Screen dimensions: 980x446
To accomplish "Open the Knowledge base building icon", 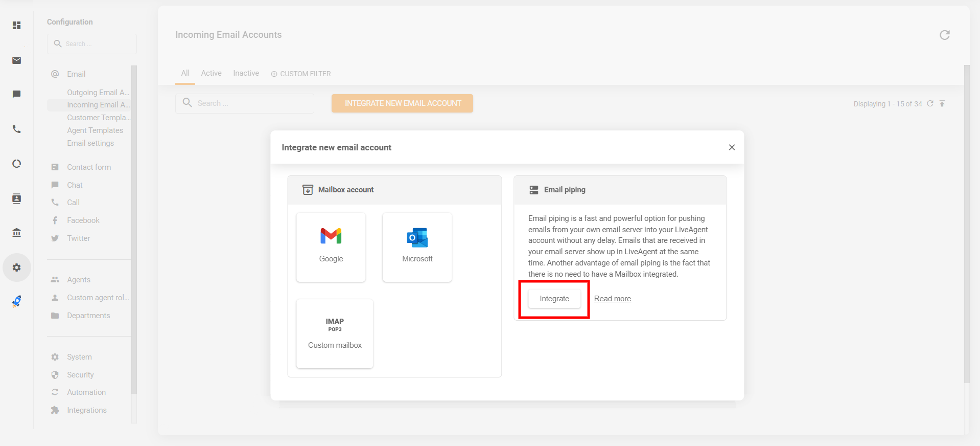I will pyautogui.click(x=17, y=233).
